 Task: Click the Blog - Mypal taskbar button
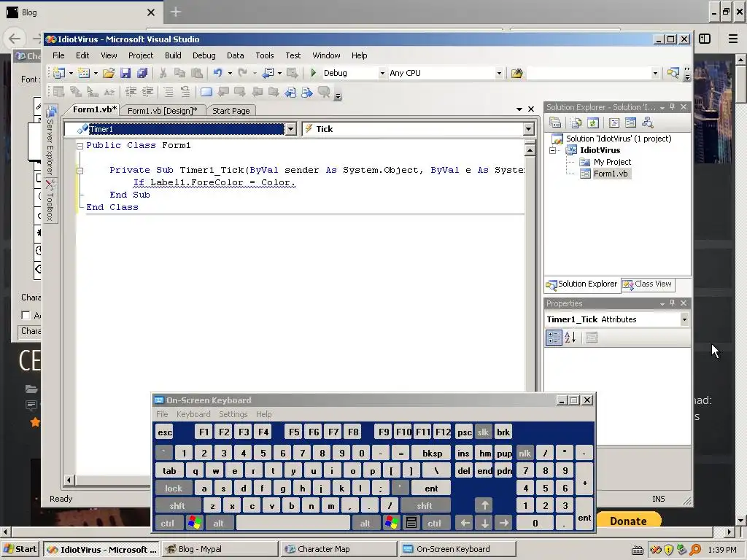tap(219, 549)
